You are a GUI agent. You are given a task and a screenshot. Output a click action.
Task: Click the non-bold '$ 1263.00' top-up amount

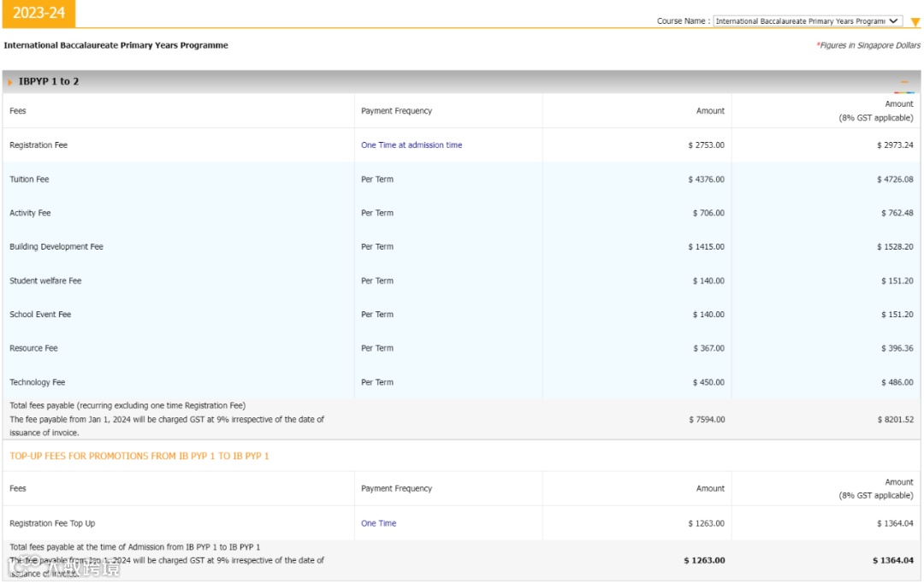click(706, 522)
